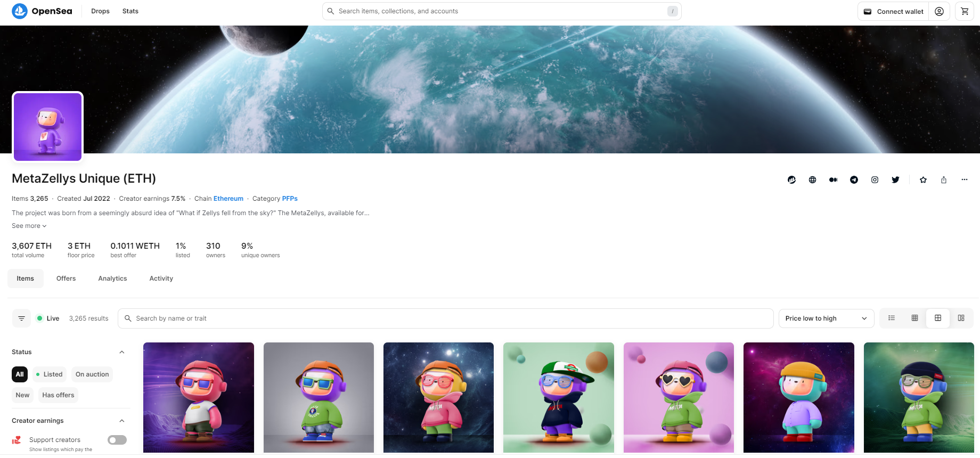Toggle the filter sidebar icon
The image size is (980, 458).
point(21,318)
